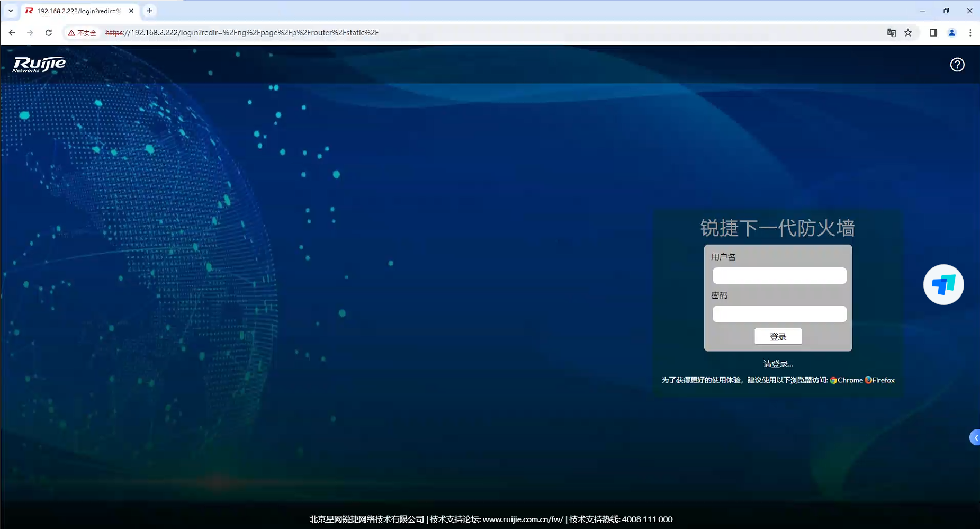Open a new tab with plus button

point(150,11)
